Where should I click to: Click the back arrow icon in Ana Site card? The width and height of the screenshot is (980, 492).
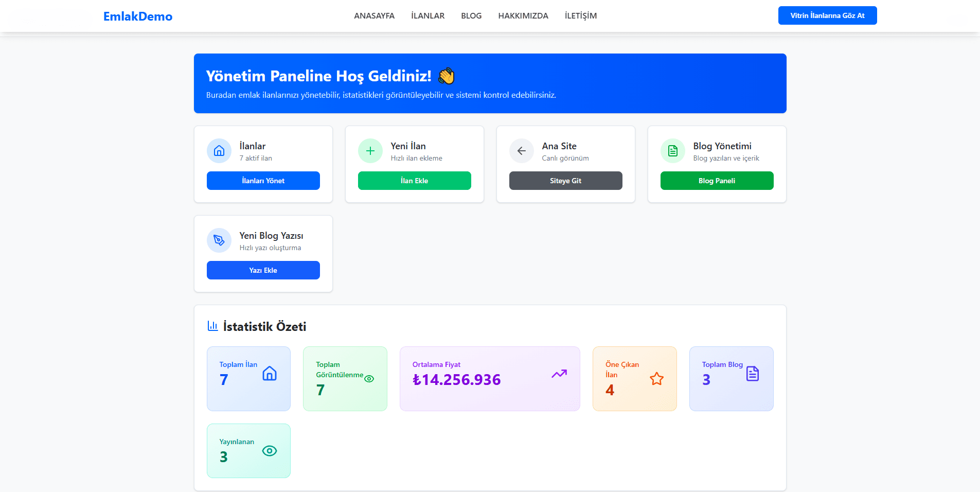522,151
